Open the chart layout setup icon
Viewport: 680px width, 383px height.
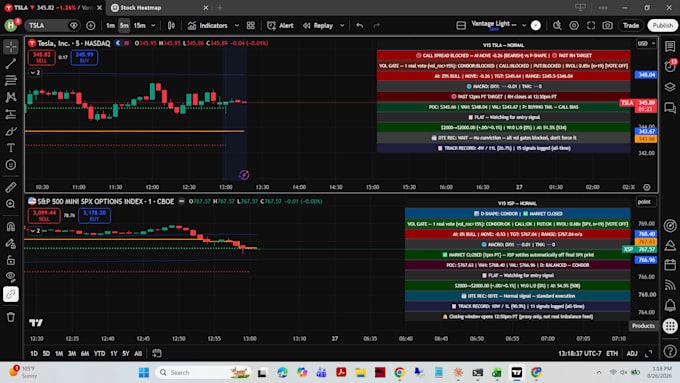click(x=461, y=26)
